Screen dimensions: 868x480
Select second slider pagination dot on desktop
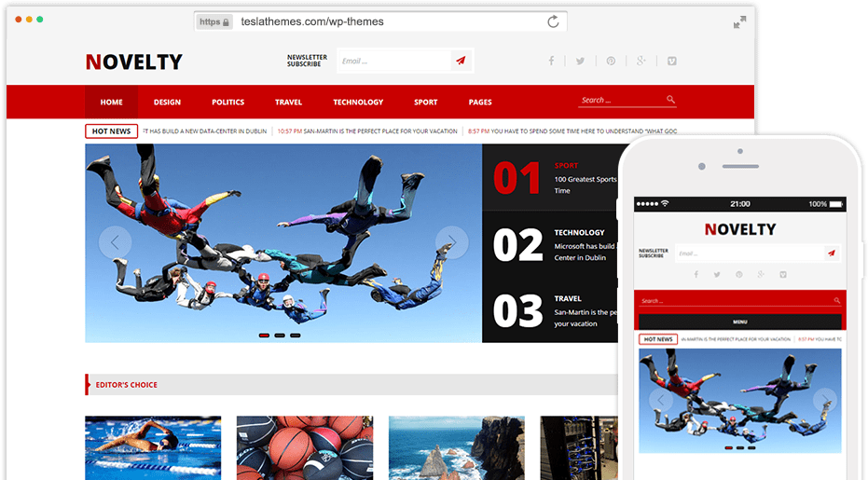(x=280, y=336)
